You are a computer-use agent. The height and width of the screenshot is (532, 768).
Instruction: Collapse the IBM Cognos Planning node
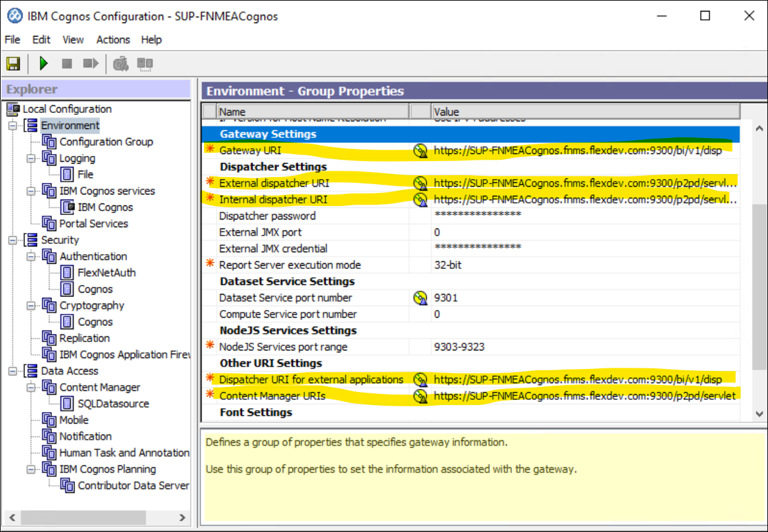(x=31, y=469)
